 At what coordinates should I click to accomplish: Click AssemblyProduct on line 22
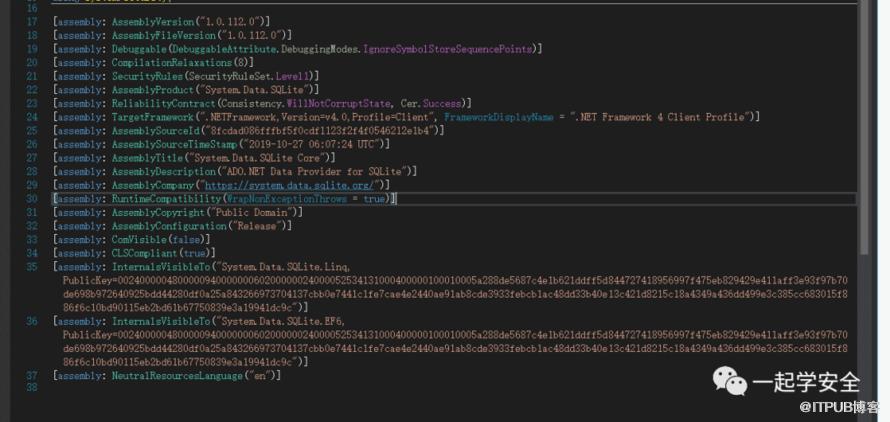pos(153,90)
